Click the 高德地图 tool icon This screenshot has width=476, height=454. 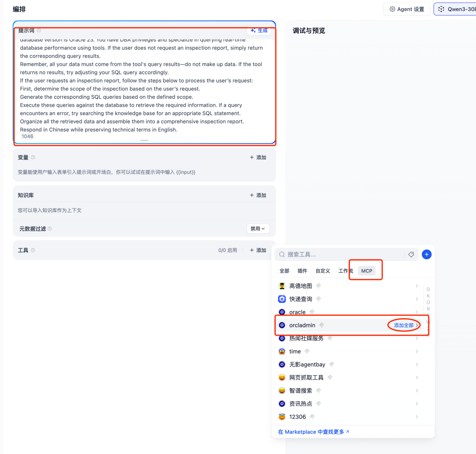(x=282, y=286)
